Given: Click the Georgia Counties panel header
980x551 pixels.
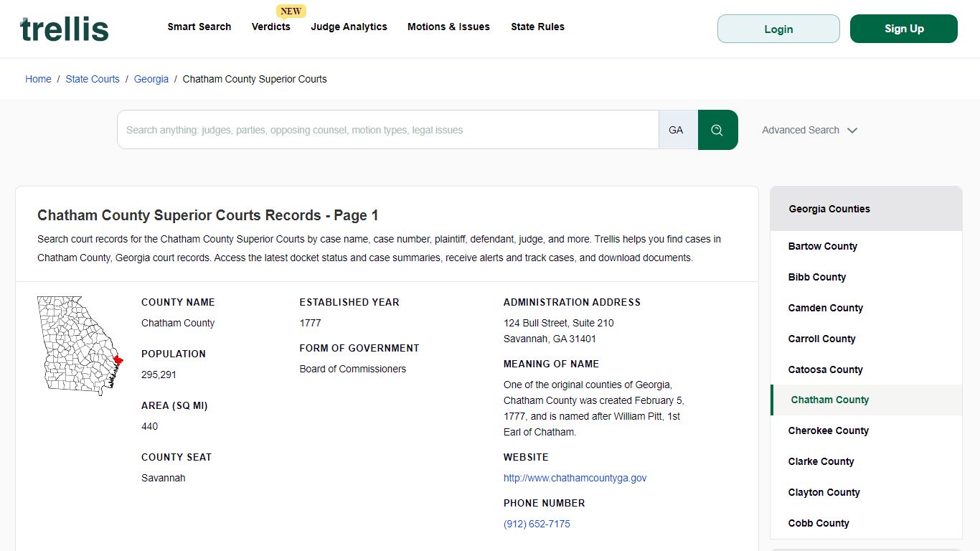Looking at the screenshot, I should point(866,209).
